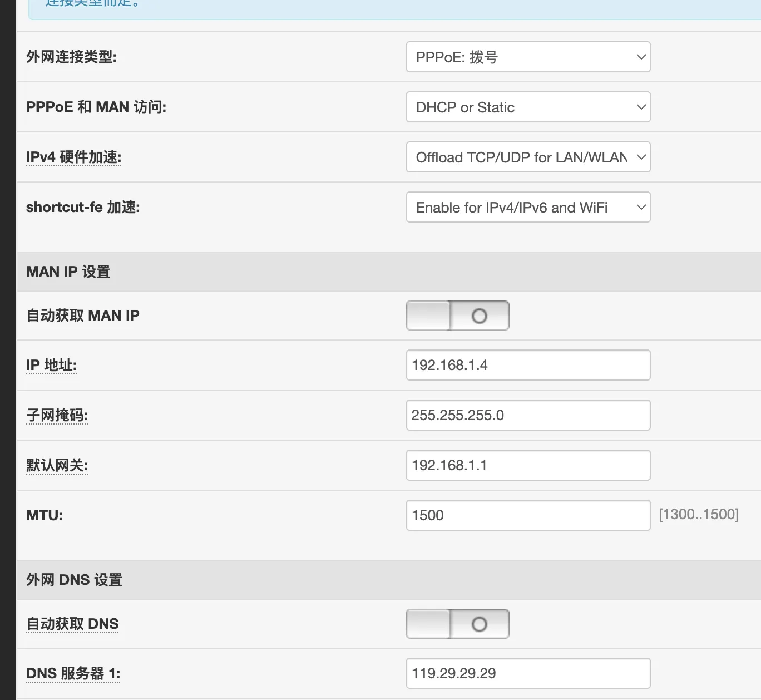The width and height of the screenshot is (761, 700).
Task: Open the IPv4 硬件加速 dropdown
Action: pos(527,157)
